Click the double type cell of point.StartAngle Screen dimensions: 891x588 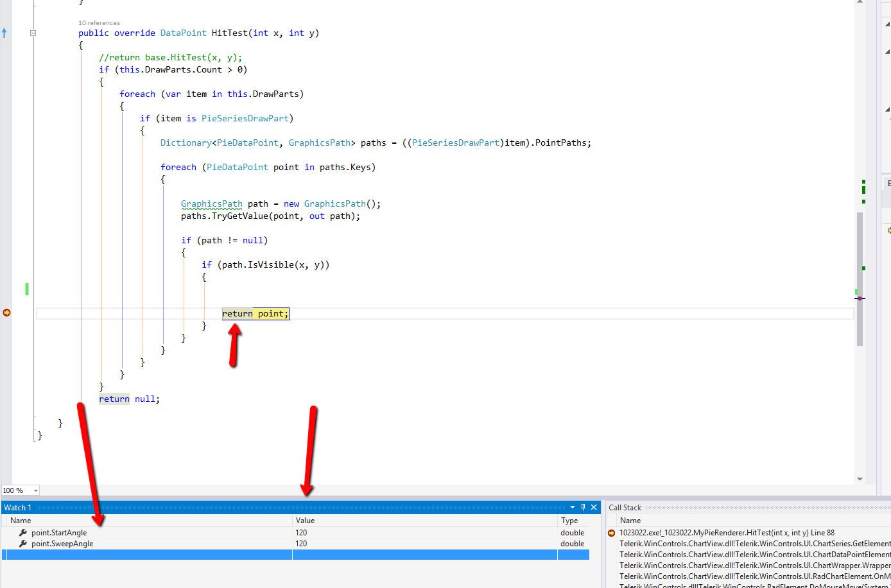point(573,533)
